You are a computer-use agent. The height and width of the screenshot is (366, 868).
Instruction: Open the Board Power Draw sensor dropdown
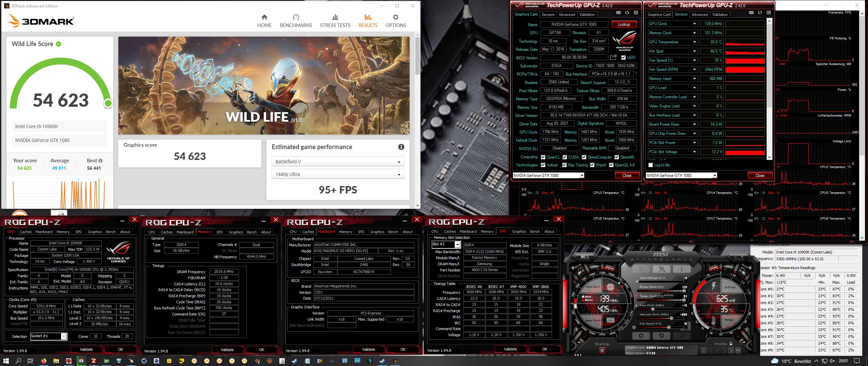click(x=694, y=124)
